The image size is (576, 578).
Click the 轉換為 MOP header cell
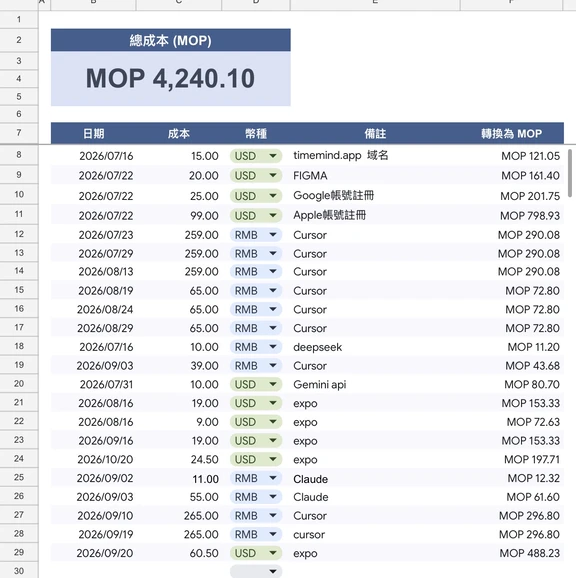(512, 133)
